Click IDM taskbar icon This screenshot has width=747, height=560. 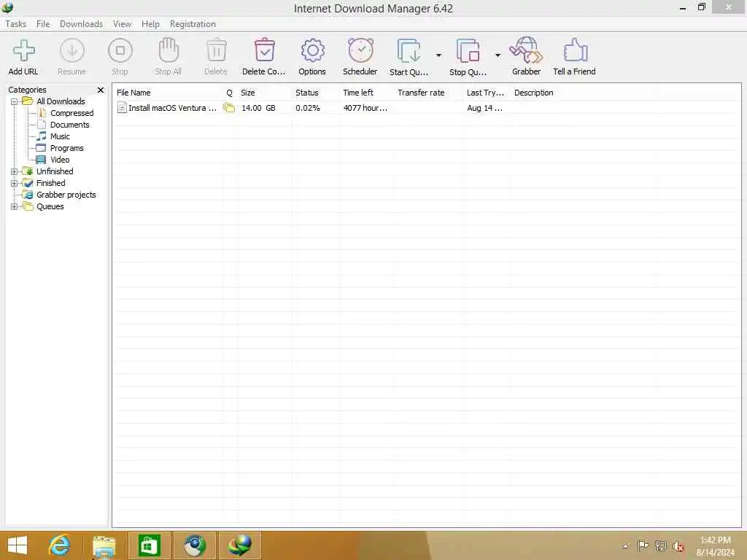point(240,545)
